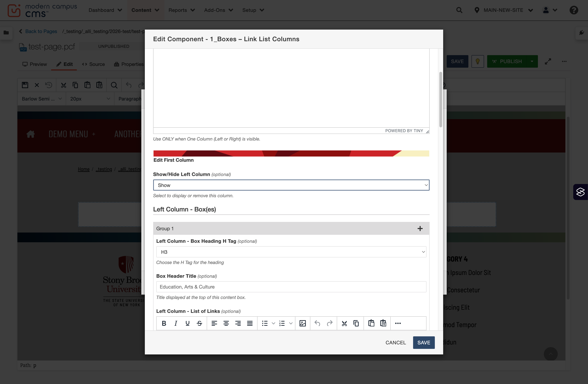Align text left in List of Links editor

214,323
